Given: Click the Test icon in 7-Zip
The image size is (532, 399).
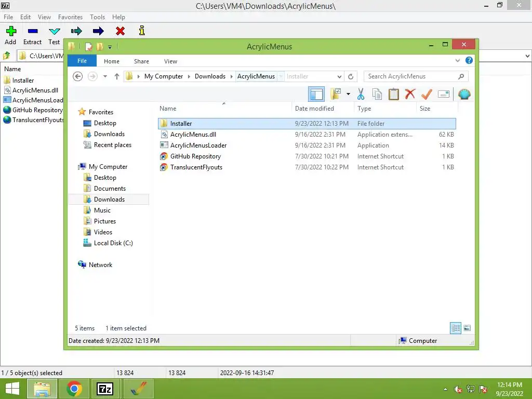Looking at the screenshot, I should (54, 31).
